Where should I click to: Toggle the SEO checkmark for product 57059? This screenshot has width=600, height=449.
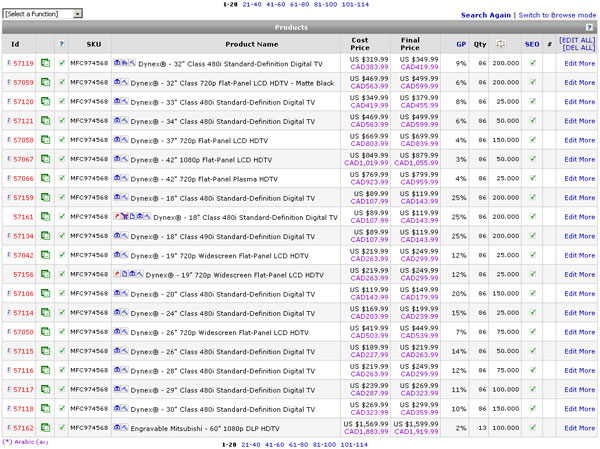[x=532, y=82]
